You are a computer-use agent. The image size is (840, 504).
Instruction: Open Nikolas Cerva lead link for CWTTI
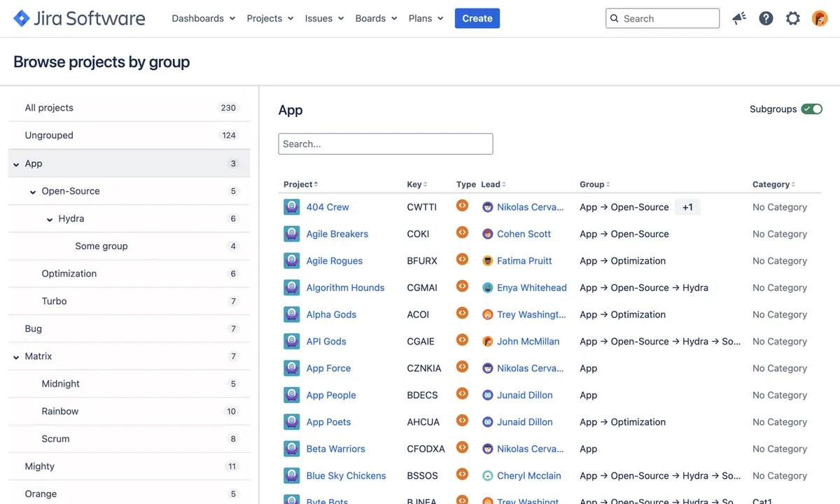click(x=530, y=207)
